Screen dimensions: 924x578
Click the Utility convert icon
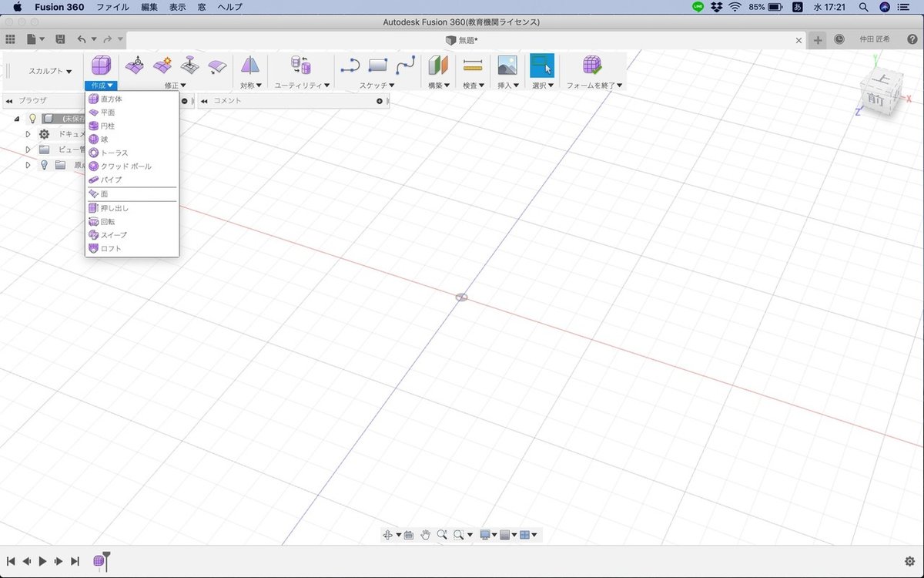301,66
